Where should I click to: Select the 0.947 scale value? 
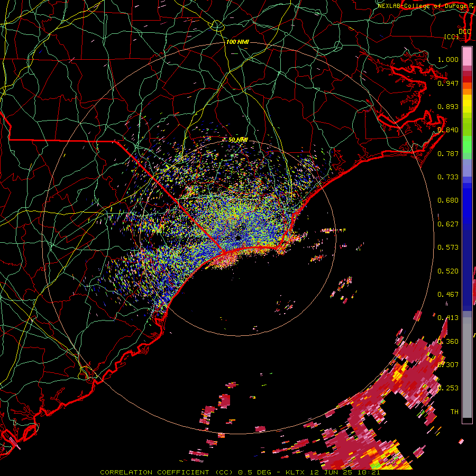[x=448, y=83]
